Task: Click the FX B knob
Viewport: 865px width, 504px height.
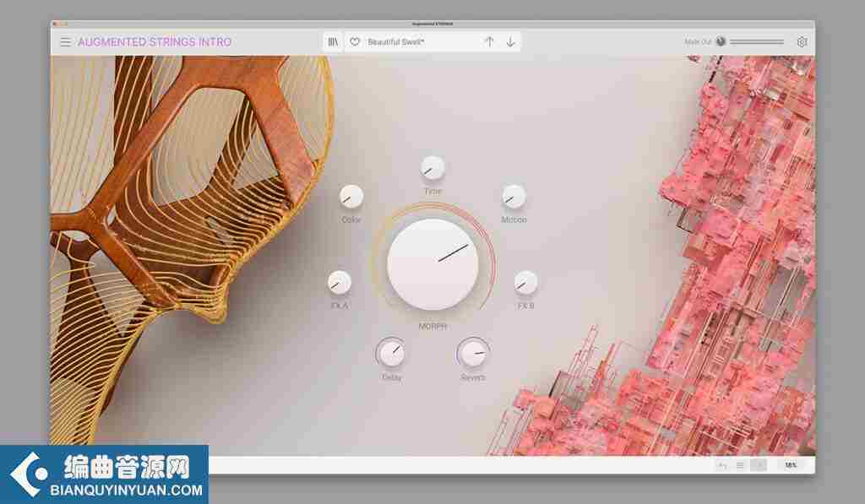Action: (x=525, y=282)
